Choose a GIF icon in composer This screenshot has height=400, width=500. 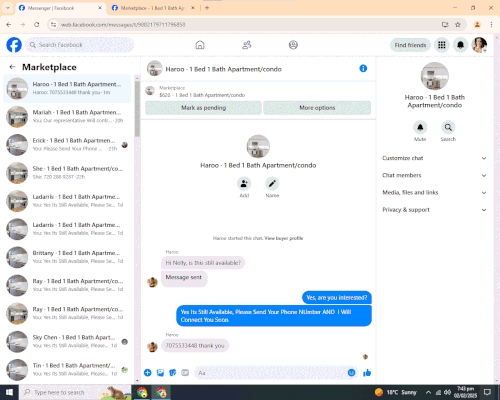pyautogui.click(x=185, y=373)
